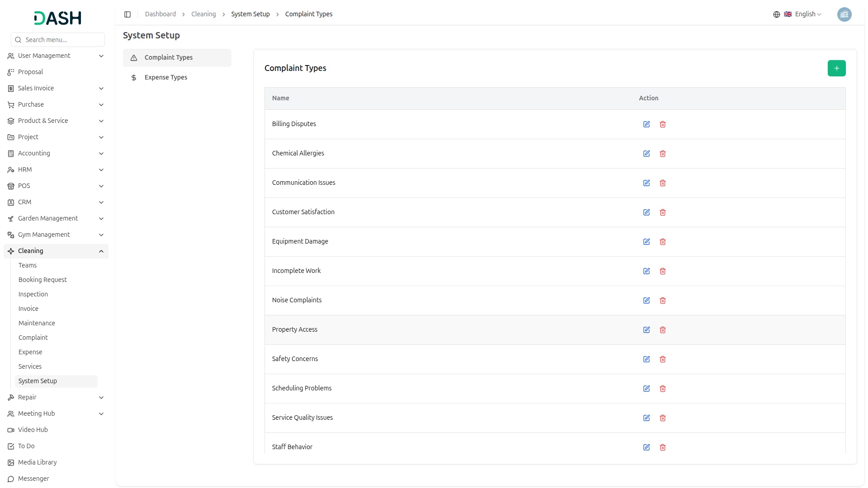Expand the Garden Management menu
Image resolution: width=868 pixels, height=488 pixels.
pyautogui.click(x=56, y=218)
